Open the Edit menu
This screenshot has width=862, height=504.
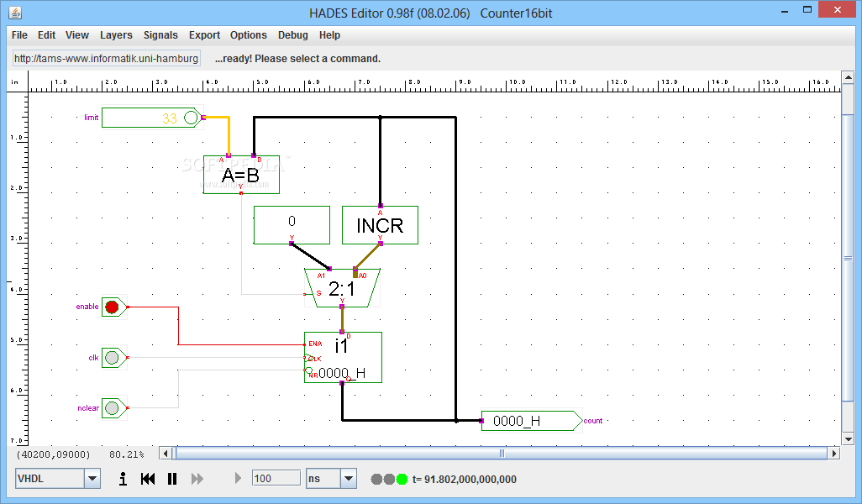click(46, 35)
